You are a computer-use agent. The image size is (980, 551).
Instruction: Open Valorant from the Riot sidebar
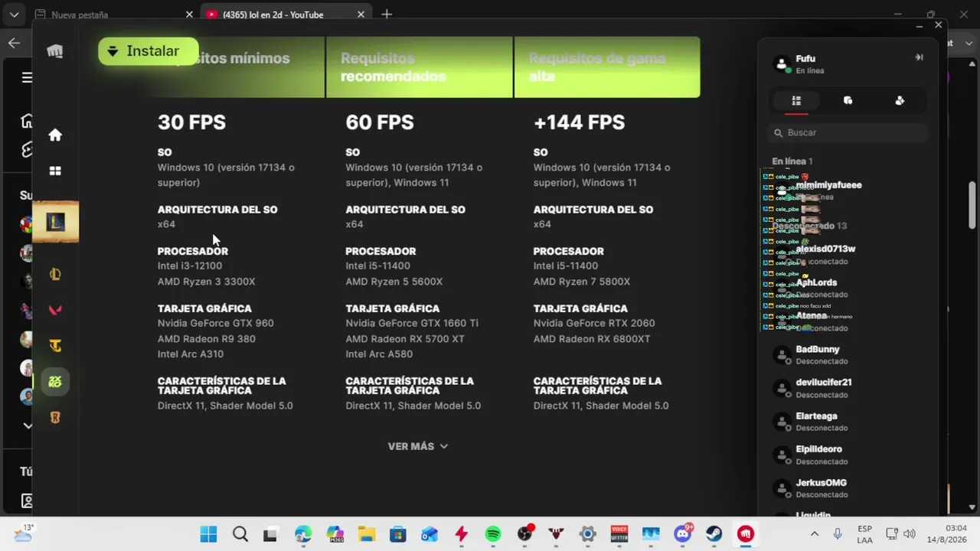point(55,310)
